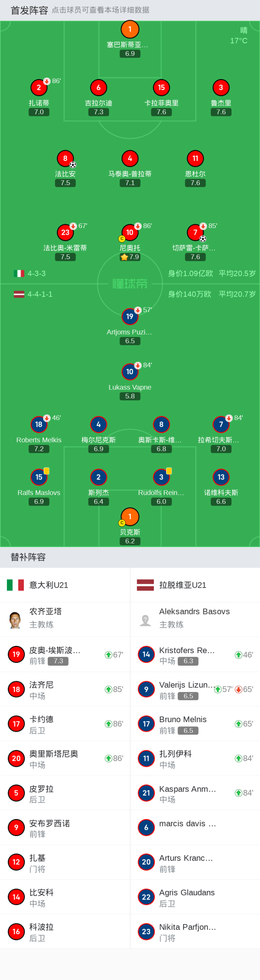Open 意大利U21 team header
Image resolution: width=260 pixels, height=980 pixels.
tap(65, 585)
